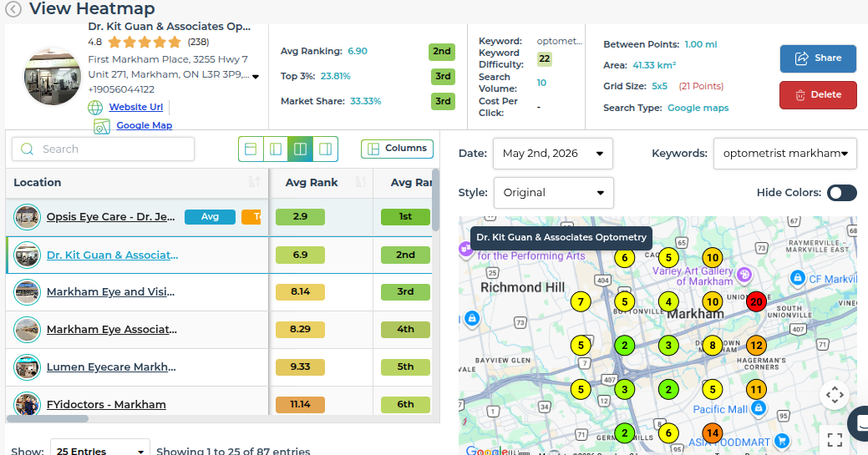Click the globe icon next to Website Url
The width and height of the screenshot is (868, 455).
point(95,108)
